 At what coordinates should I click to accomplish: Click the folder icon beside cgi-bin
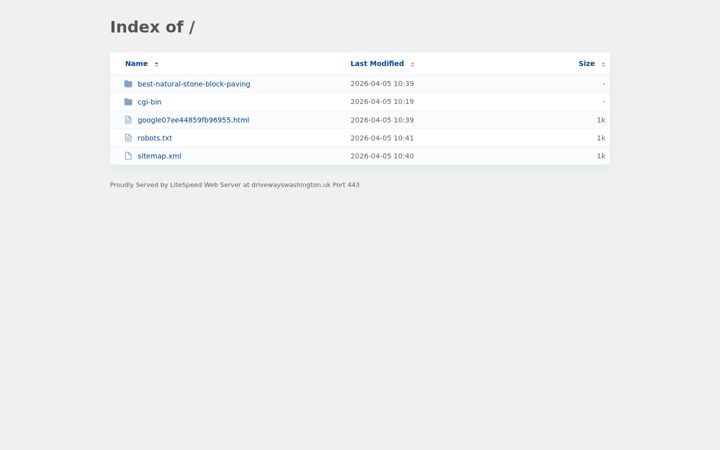[x=128, y=102]
